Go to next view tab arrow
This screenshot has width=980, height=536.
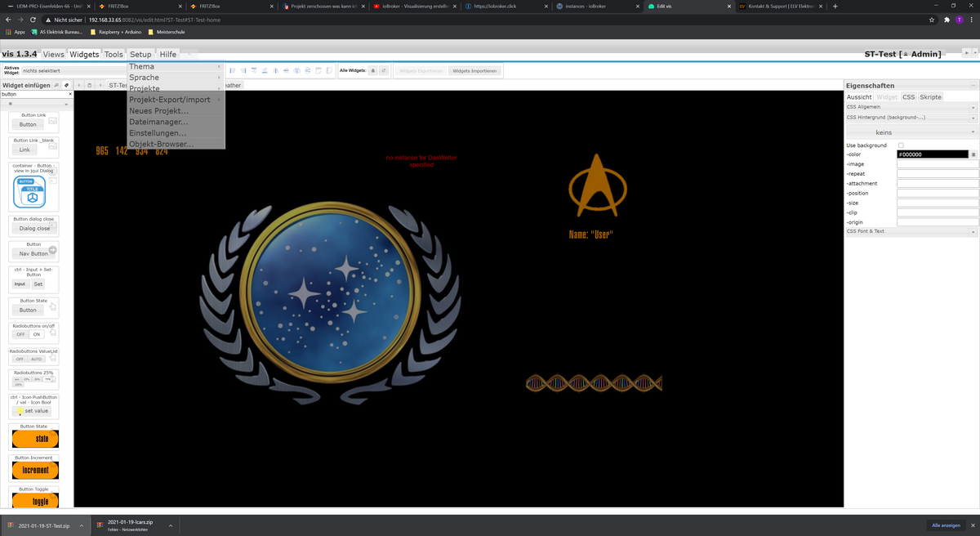tap(100, 85)
